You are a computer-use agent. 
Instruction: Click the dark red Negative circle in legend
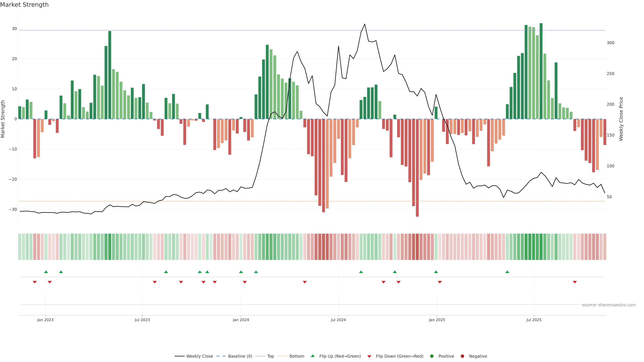(x=462, y=356)
